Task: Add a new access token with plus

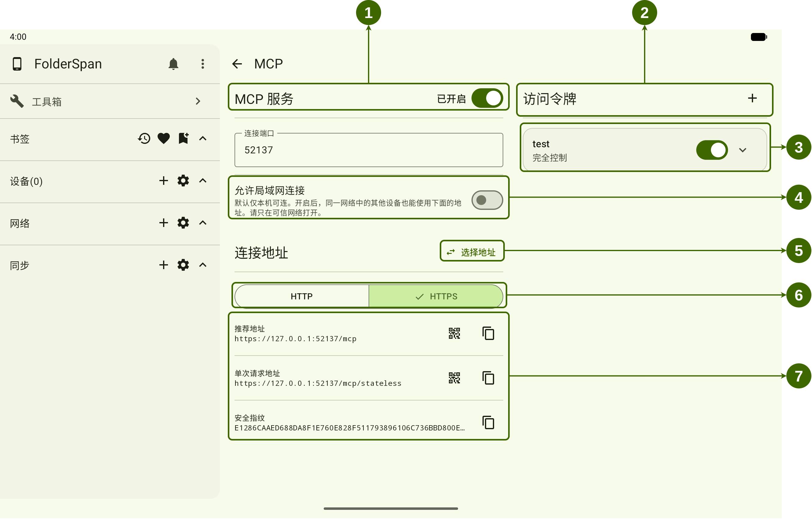Action: click(x=752, y=98)
